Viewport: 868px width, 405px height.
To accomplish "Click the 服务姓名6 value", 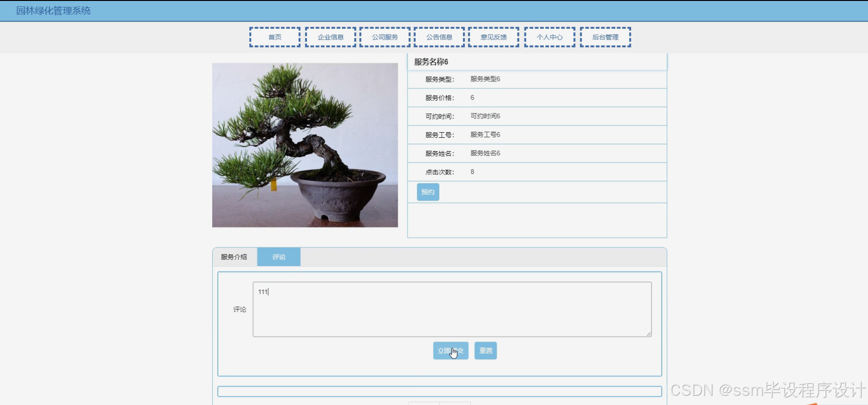I will coord(485,153).
